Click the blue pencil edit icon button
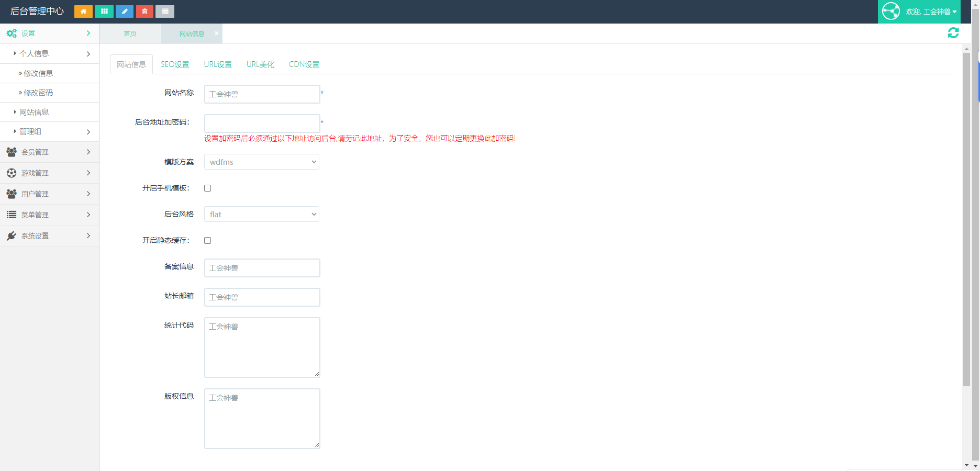Image resolution: width=980 pixels, height=471 pixels. point(125,11)
